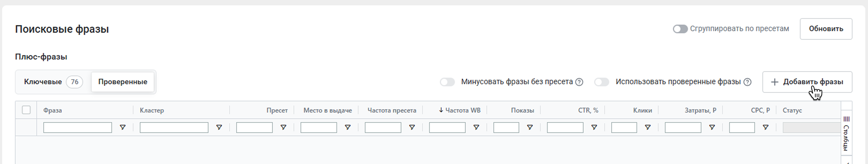
Task: Sort by CPC, Р column header
Action: coord(760,110)
